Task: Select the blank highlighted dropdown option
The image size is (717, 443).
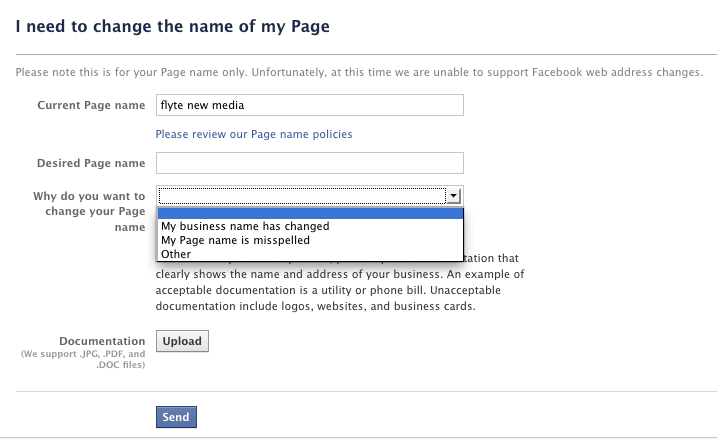Action: 310,212
